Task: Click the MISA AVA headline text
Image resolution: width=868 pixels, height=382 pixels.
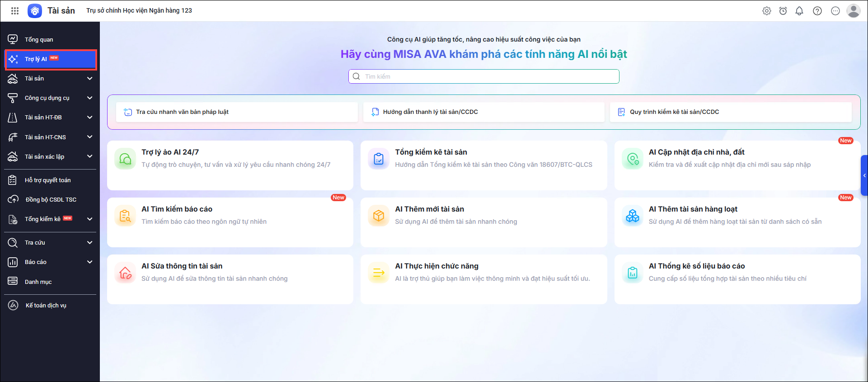Action: (x=483, y=54)
